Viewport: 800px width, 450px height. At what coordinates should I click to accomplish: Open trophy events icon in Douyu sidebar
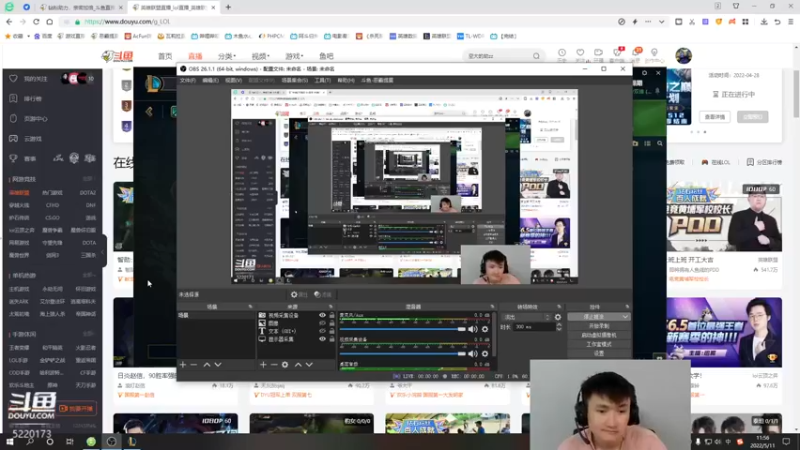coord(13,159)
